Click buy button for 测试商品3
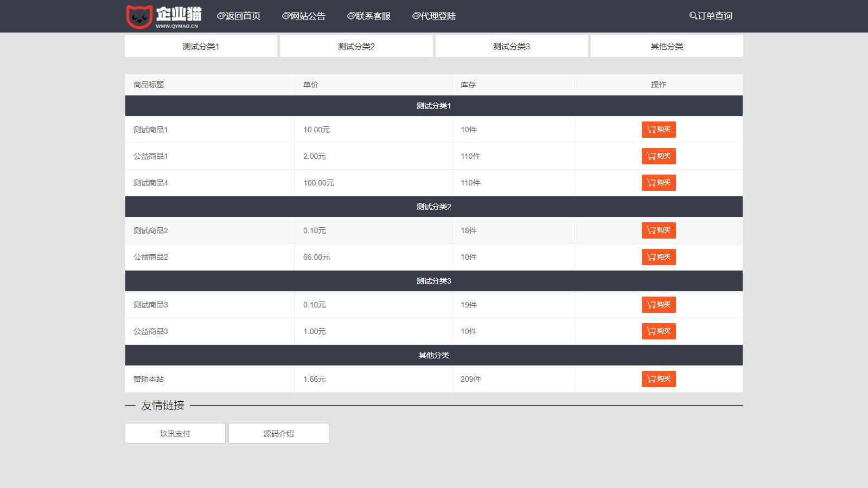 click(659, 305)
